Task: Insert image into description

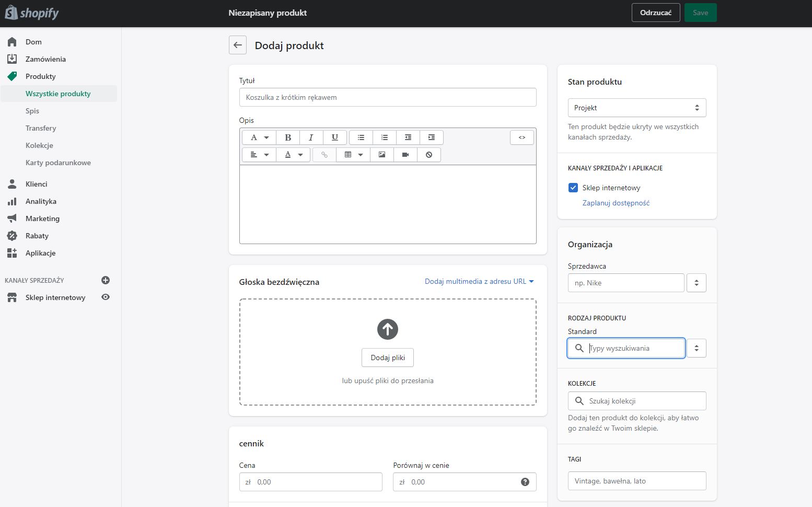Action: 382,155
